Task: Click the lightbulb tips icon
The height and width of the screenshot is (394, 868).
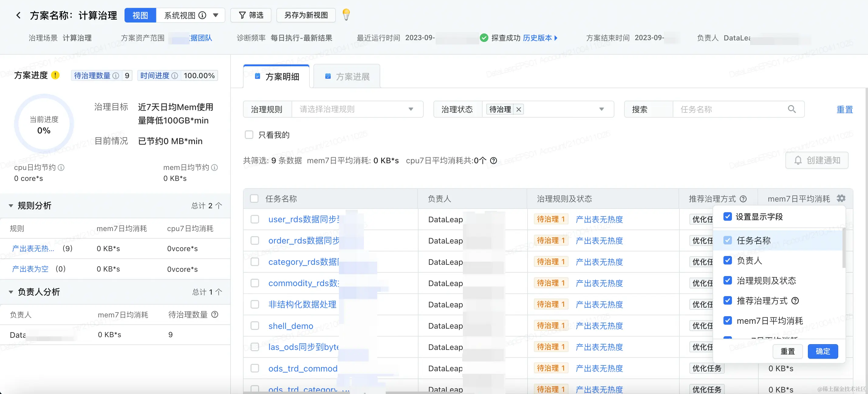Action: [x=346, y=15]
